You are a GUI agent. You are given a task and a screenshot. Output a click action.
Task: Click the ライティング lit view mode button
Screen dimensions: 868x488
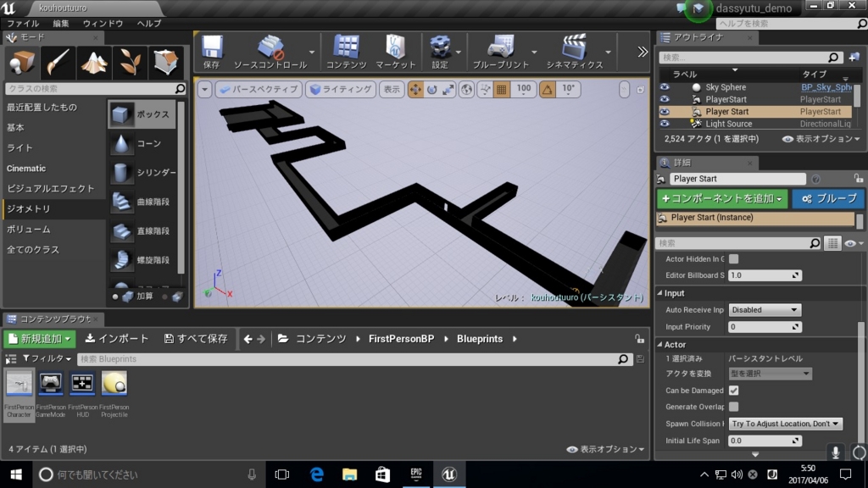(341, 90)
